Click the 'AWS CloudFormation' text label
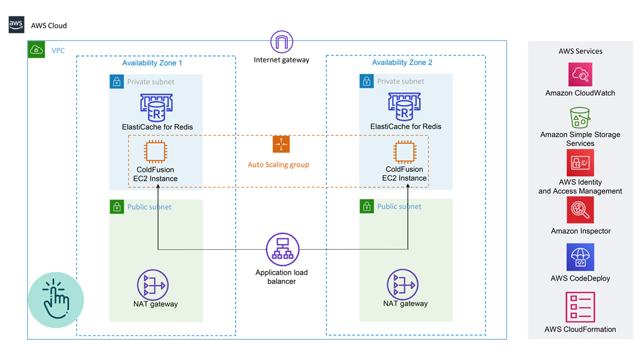Image resolution: width=644 pixels, height=358 pixels. 580,329
